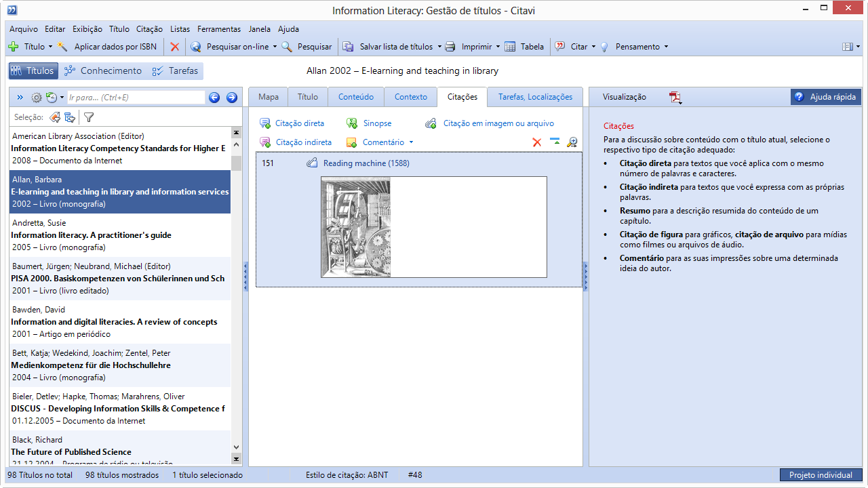Expand the left pane double-chevron
The height and width of the screenshot is (488, 868).
tap(20, 98)
